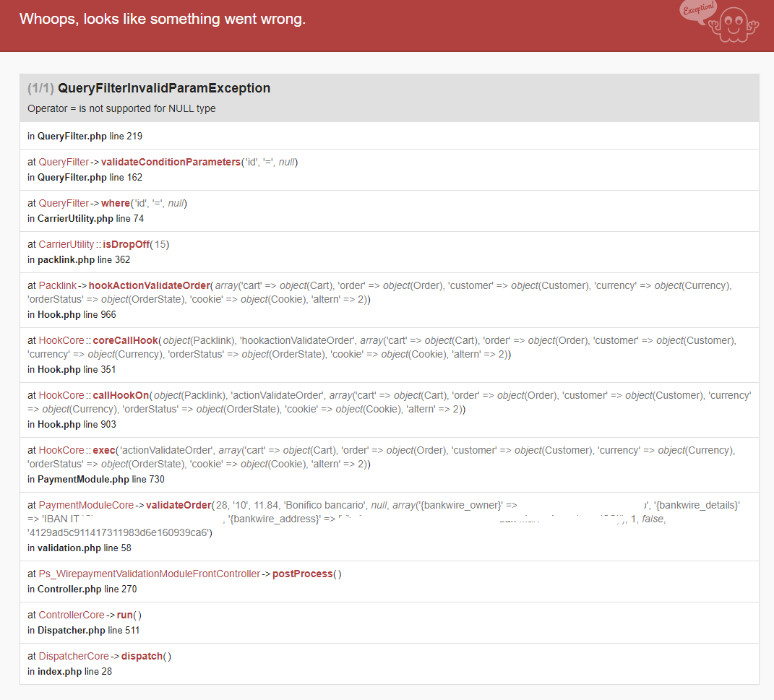774x700 pixels.
Task: Click the hash '4129ad5c911417311983d6e160939ca6'
Action: click(x=119, y=533)
